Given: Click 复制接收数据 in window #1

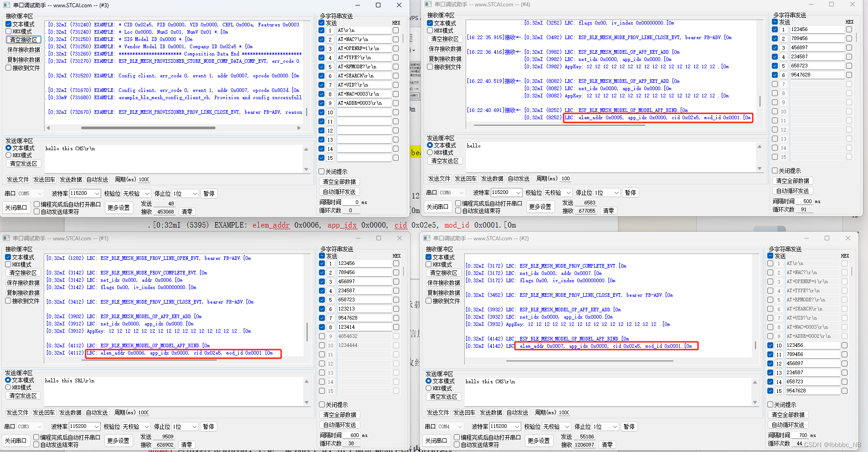Looking at the screenshot, I should 23,293.
